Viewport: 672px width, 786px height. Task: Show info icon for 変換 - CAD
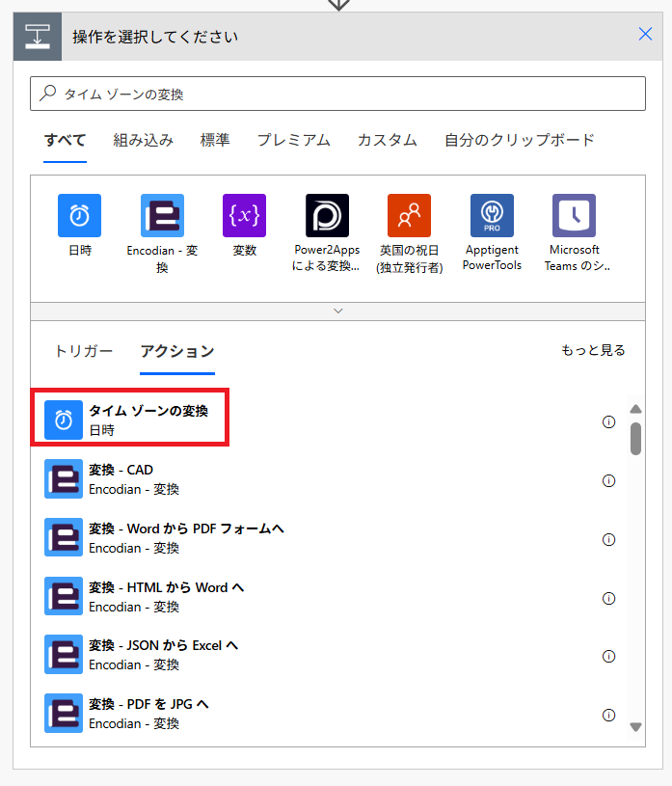608,480
